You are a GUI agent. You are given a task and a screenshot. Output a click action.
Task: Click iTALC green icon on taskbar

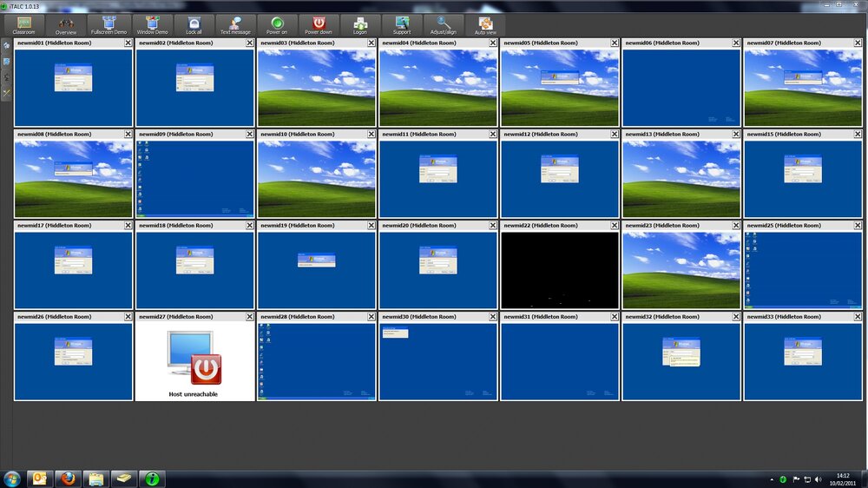[152, 478]
